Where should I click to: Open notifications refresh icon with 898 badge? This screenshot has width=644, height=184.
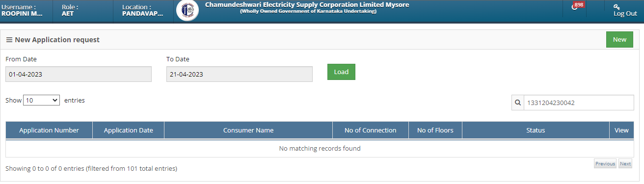(x=575, y=7)
